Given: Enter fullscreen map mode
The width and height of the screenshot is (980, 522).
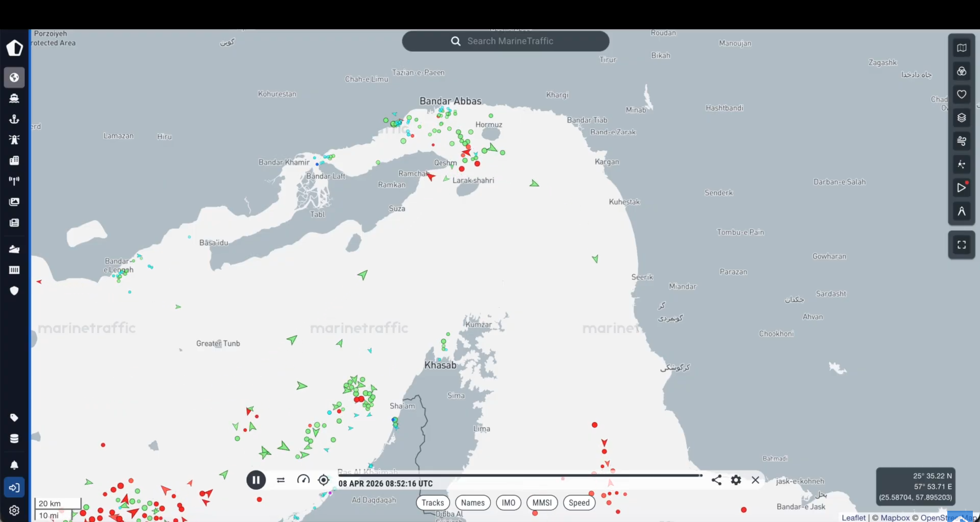Looking at the screenshot, I should click(x=962, y=245).
